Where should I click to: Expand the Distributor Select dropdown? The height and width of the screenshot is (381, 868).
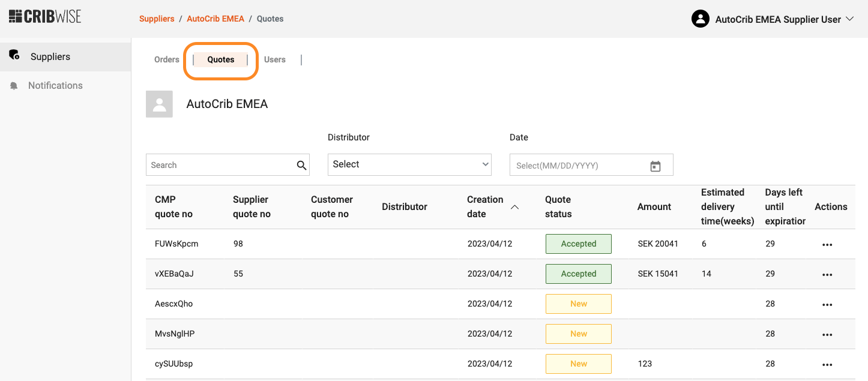tap(409, 164)
